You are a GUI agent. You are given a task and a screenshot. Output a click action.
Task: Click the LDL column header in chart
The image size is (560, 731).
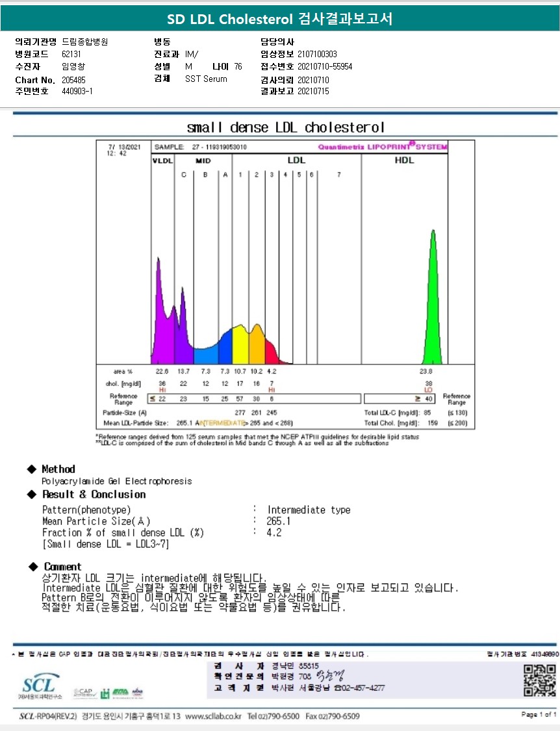click(x=296, y=160)
